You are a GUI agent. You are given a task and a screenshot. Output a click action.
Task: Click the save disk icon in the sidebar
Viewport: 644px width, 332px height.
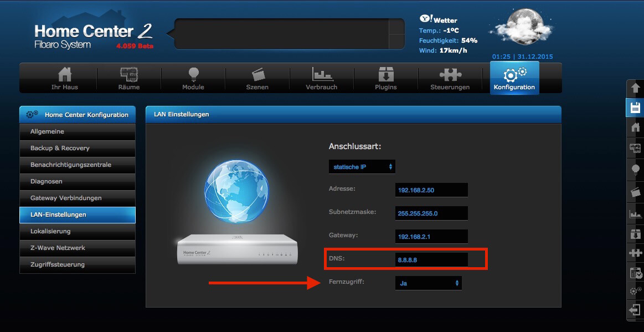click(635, 108)
